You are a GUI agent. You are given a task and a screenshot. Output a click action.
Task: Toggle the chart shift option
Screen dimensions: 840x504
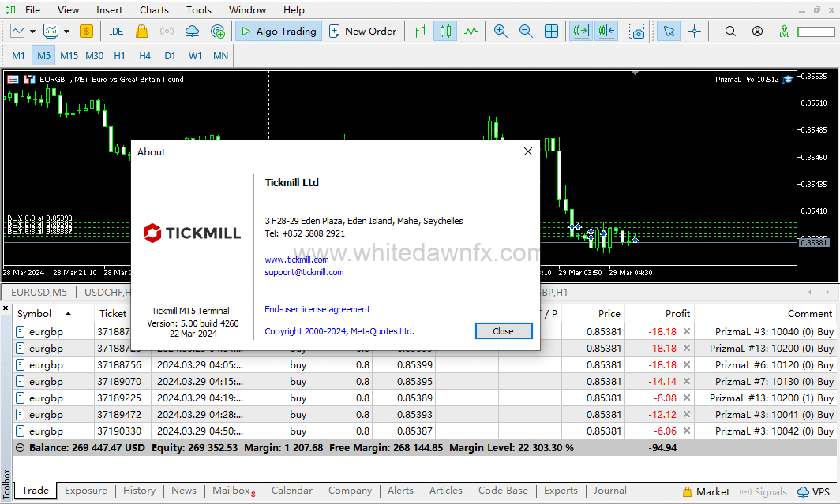606,32
